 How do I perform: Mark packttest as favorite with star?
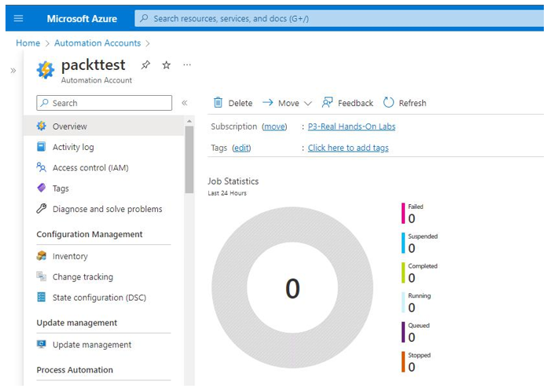coord(167,65)
